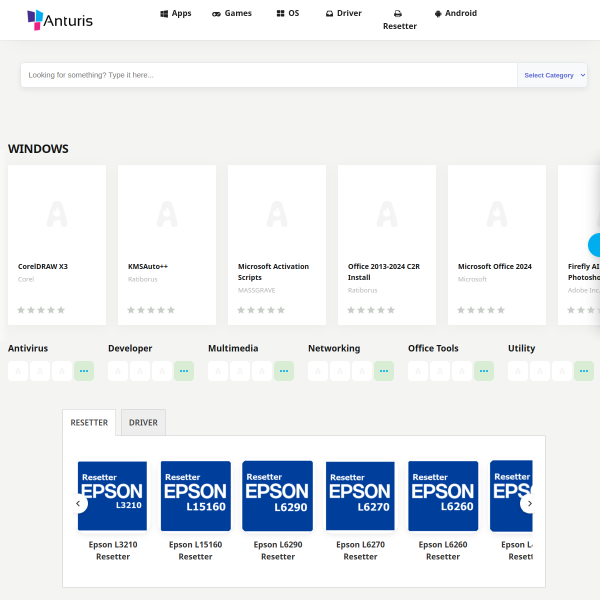Open the Resetter menu item
This screenshot has height=600, width=600.
pos(399,20)
